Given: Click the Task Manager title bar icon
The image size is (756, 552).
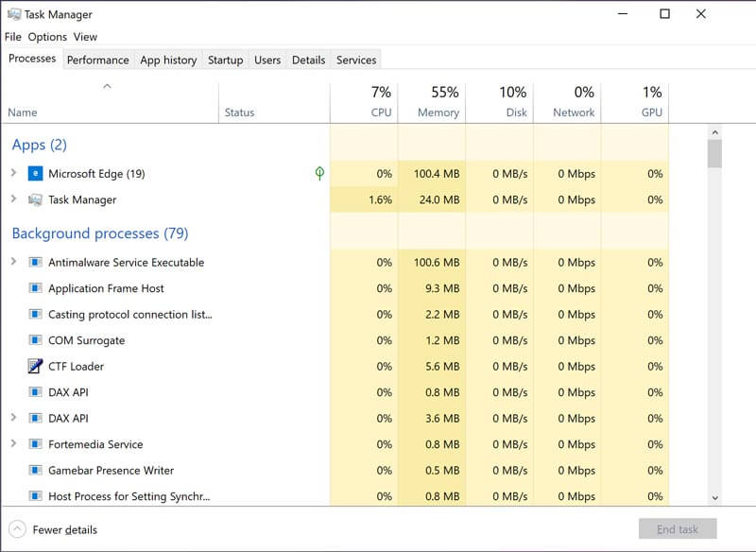Looking at the screenshot, I should pos(14,14).
